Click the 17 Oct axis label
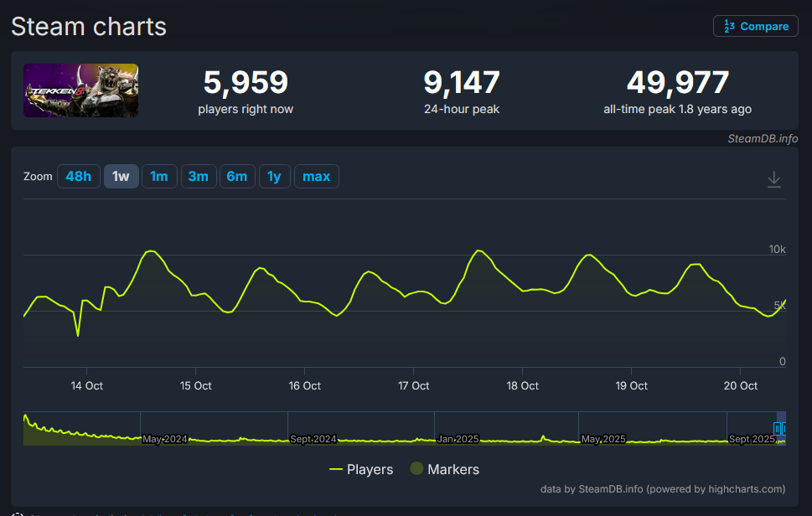Image resolution: width=812 pixels, height=516 pixels. click(x=413, y=385)
